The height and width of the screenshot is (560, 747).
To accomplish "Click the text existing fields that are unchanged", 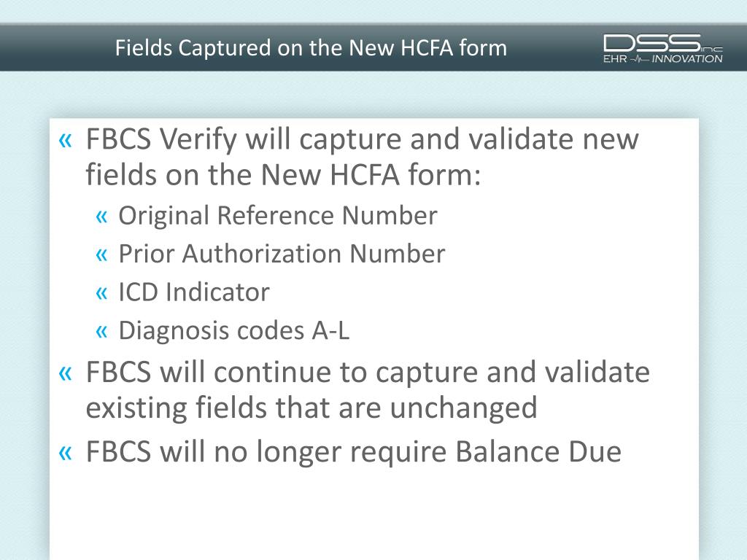I will [x=311, y=408].
